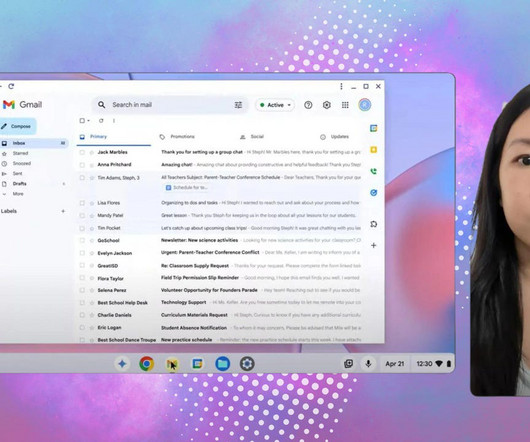Viewport: 530px width, 442px height.
Task: Open the Inbox folder
Action: click(34, 143)
